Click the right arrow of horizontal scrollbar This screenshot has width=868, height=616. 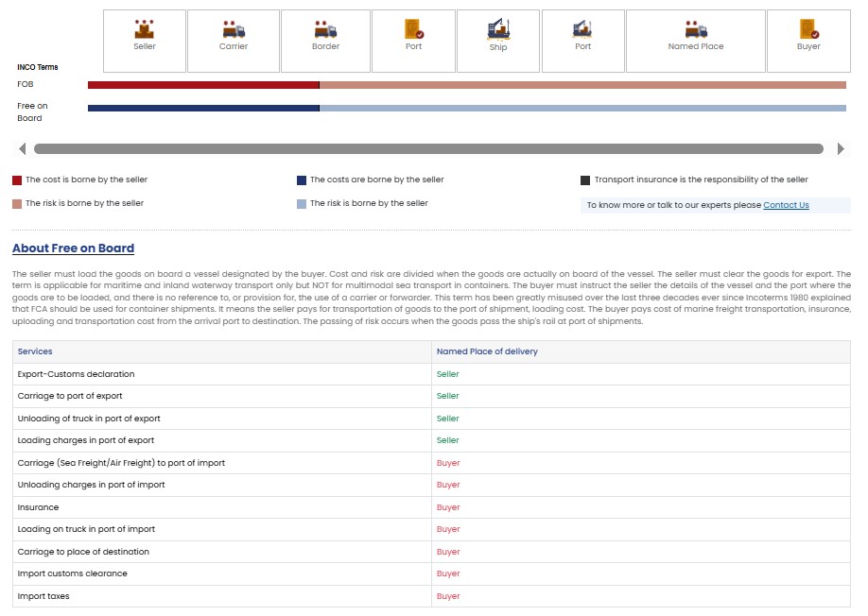[x=842, y=148]
